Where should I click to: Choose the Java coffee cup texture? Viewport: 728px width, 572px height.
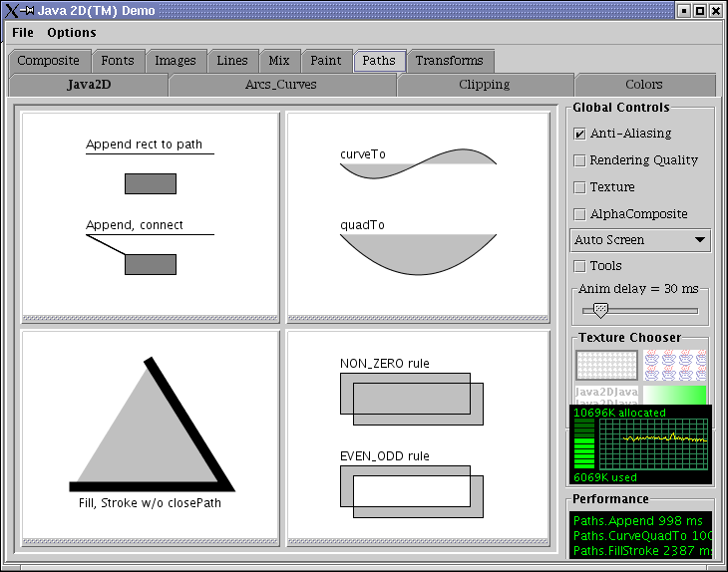[x=674, y=365]
